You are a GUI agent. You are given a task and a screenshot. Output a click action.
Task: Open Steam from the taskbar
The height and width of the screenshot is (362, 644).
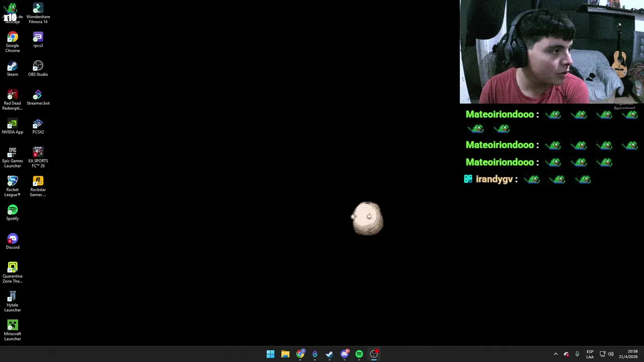click(330, 354)
